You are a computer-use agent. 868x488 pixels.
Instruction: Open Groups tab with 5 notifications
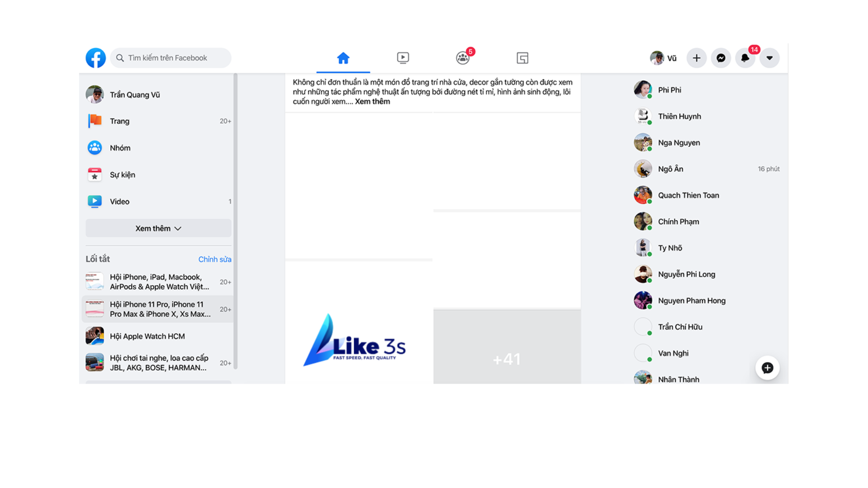[462, 58]
